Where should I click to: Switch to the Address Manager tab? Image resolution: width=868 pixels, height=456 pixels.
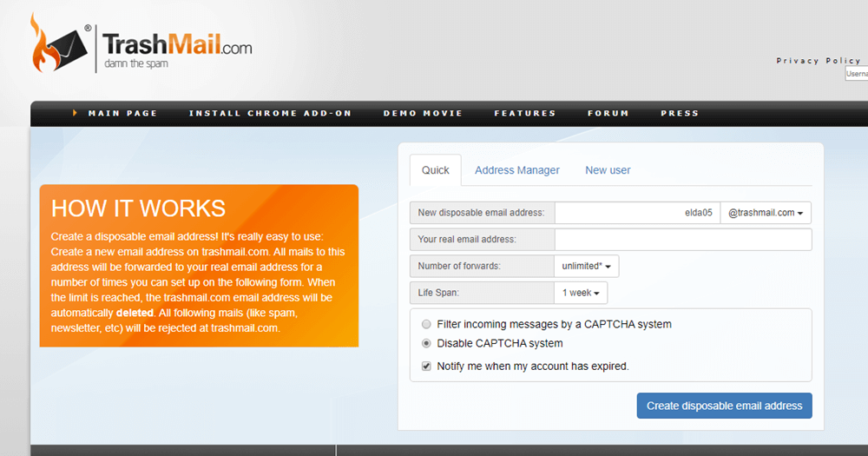(x=517, y=170)
